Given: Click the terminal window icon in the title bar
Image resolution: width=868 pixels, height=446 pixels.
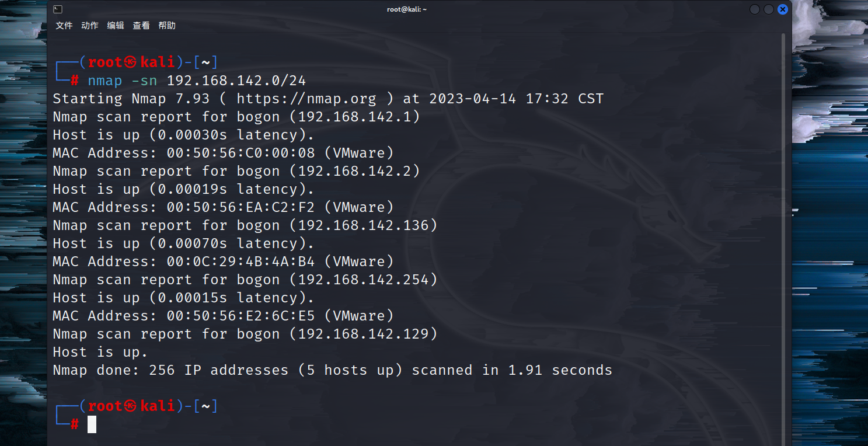Looking at the screenshot, I should coord(57,9).
